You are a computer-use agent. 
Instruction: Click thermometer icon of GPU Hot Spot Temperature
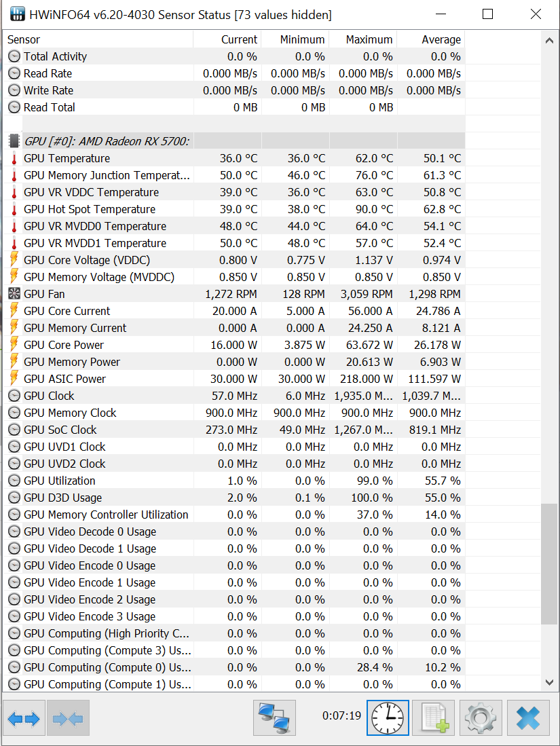14,209
